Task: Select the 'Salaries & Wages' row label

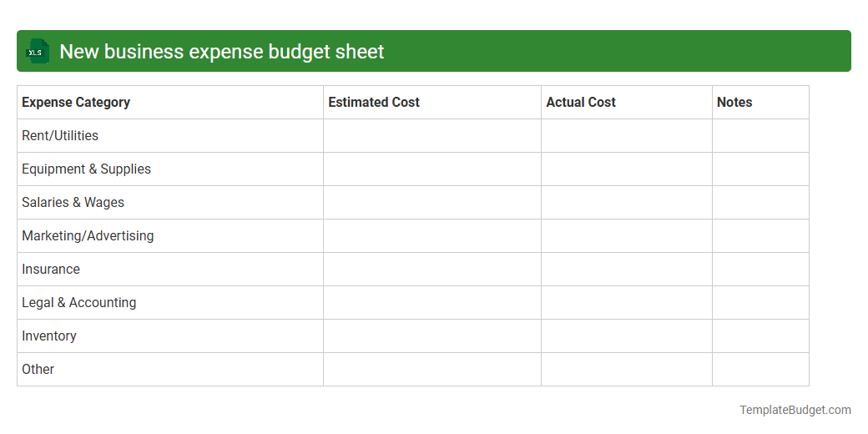Action: pos(73,203)
